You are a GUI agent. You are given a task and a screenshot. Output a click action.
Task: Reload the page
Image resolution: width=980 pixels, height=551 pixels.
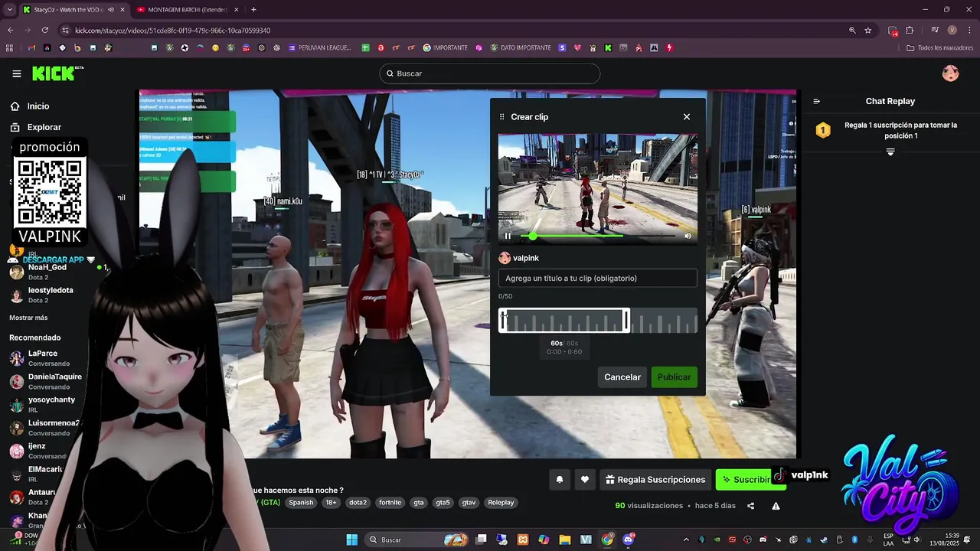tap(45, 31)
